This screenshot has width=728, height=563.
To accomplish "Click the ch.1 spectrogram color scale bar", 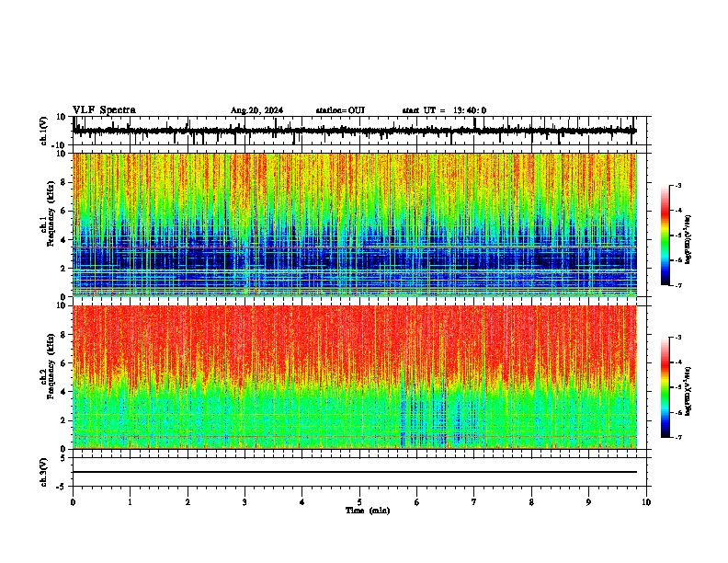I will point(665,236).
